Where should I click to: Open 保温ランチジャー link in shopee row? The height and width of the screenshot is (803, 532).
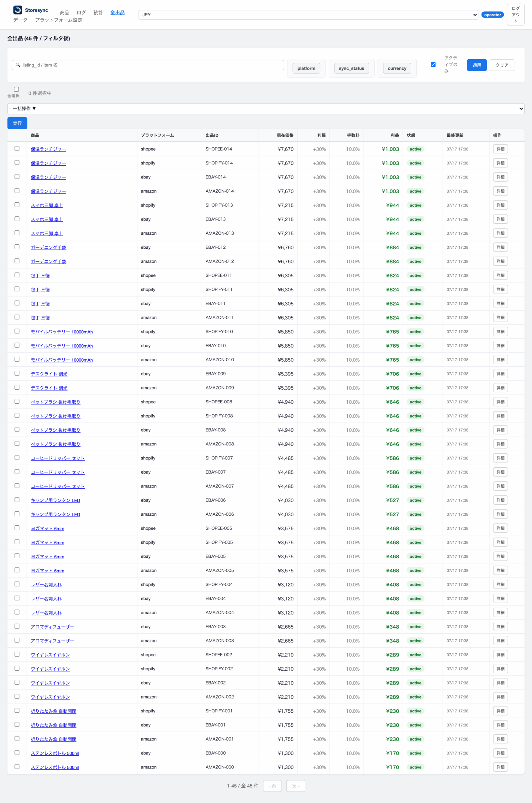click(49, 149)
